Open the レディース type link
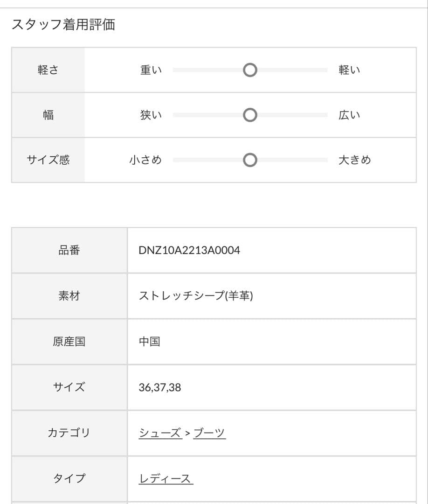Screen dimensions: 428x504 pyautogui.click(x=166, y=479)
